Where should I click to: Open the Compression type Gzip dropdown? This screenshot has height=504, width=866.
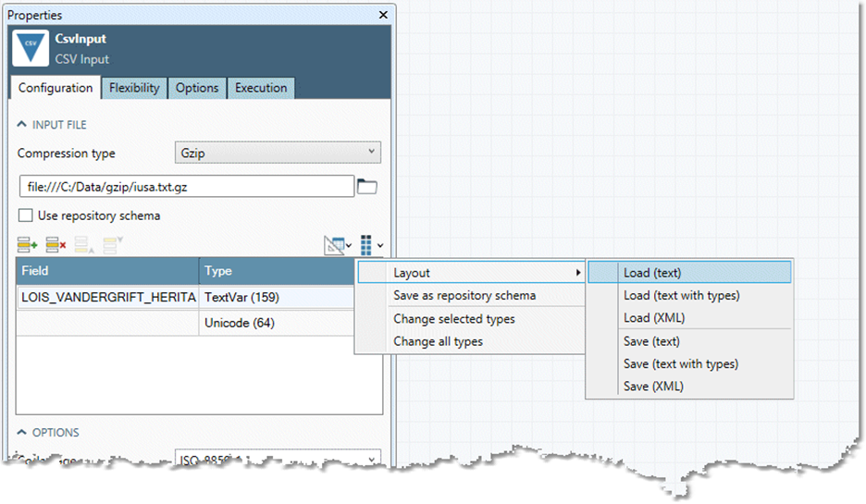pyautogui.click(x=278, y=153)
